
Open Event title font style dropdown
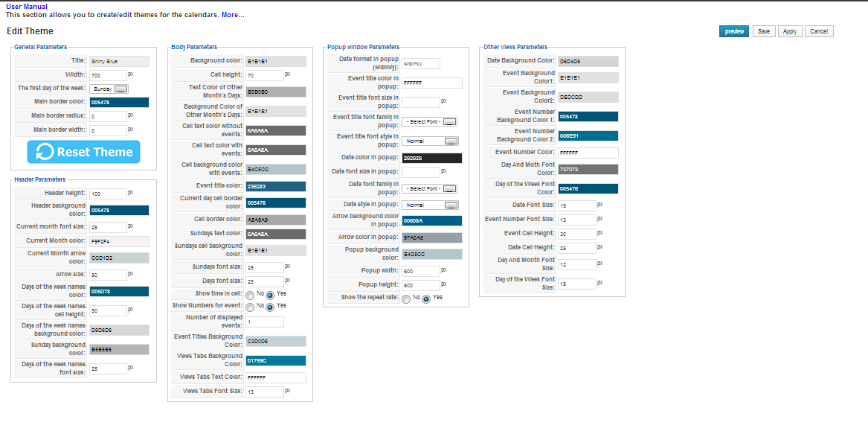430,141
